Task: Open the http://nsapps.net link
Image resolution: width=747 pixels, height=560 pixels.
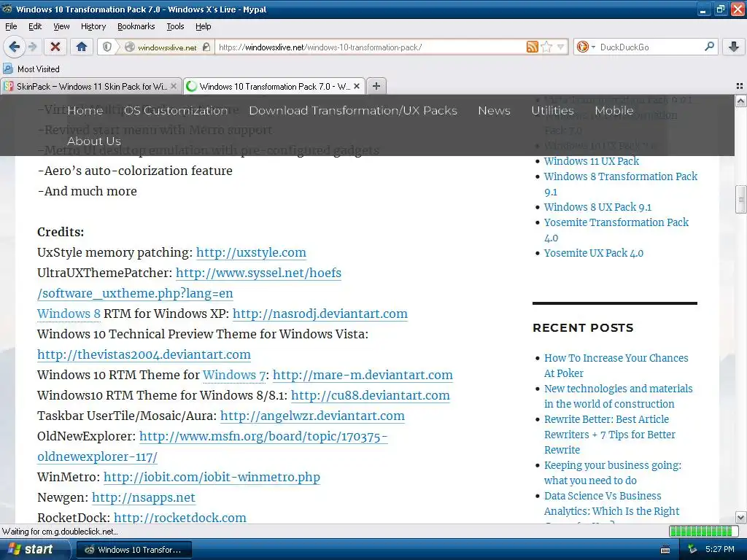Action: pos(144,497)
